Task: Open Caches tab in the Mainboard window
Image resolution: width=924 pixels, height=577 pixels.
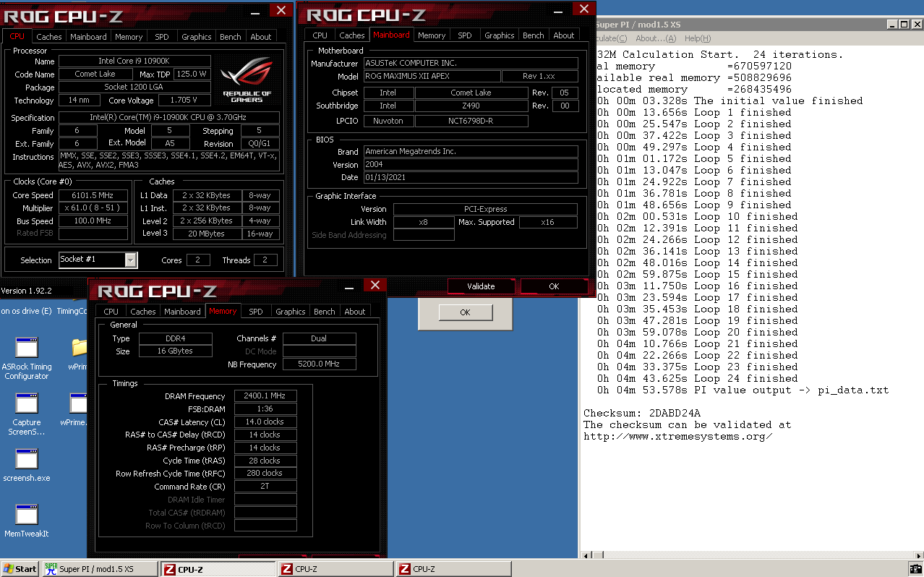Action: (x=352, y=35)
